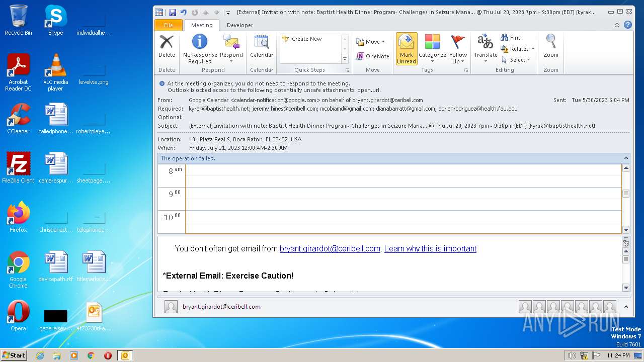
Task: Open Tags group dialog launcher
Action: click(465, 70)
